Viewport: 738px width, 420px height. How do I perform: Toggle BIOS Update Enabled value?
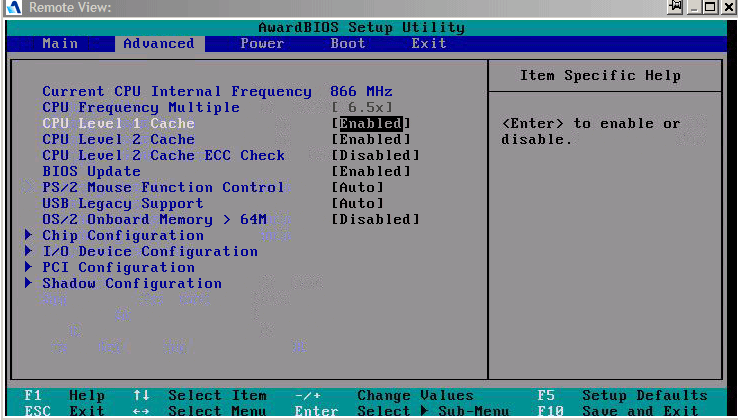(x=371, y=171)
